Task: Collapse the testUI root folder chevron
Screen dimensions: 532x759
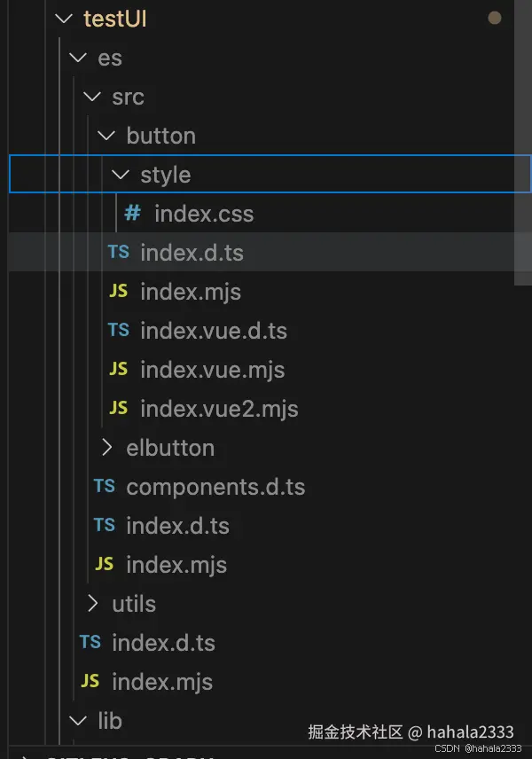Action: pyautogui.click(x=64, y=19)
